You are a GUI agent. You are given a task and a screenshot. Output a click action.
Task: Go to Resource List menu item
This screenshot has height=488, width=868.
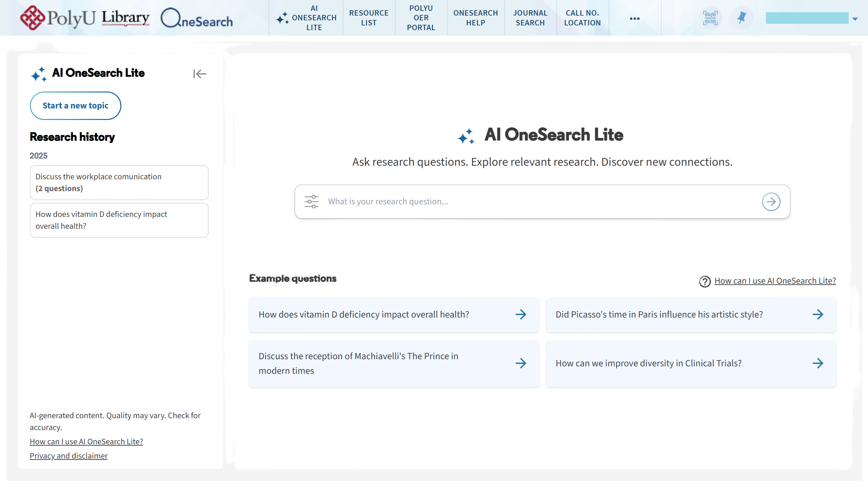[x=369, y=18]
